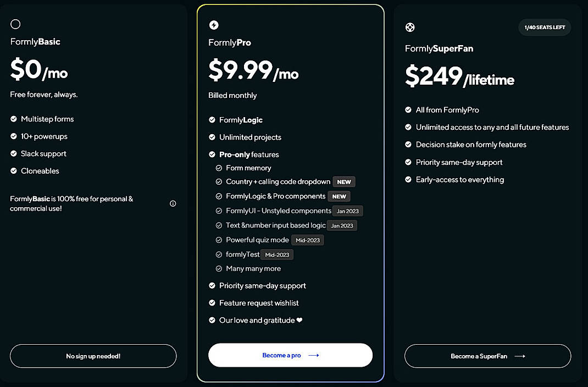Click the 'Become a pro' button
This screenshot has height=387, width=588.
coord(290,355)
